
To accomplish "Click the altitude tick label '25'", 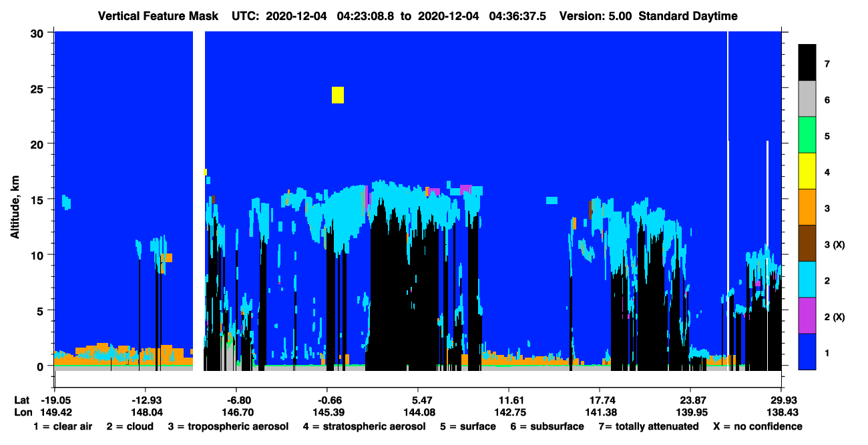I will point(37,88).
